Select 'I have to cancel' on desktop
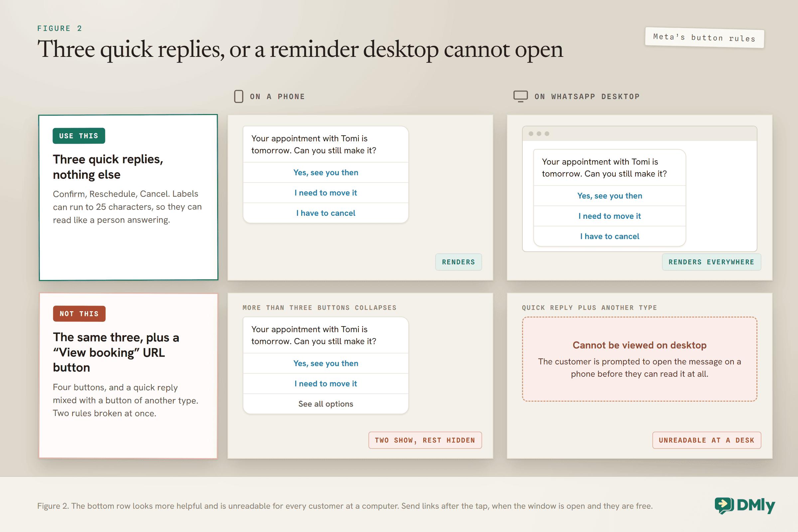798x532 pixels. tap(610, 236)
